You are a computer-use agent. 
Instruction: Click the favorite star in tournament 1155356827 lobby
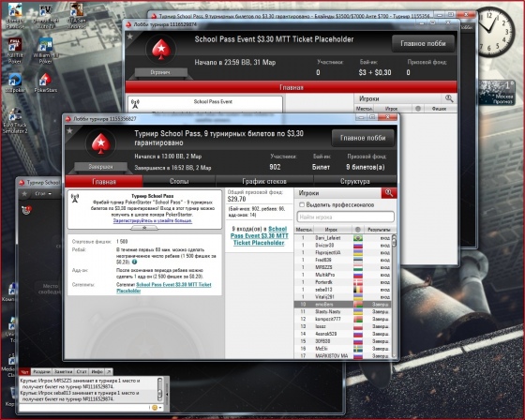pos(69,130)
